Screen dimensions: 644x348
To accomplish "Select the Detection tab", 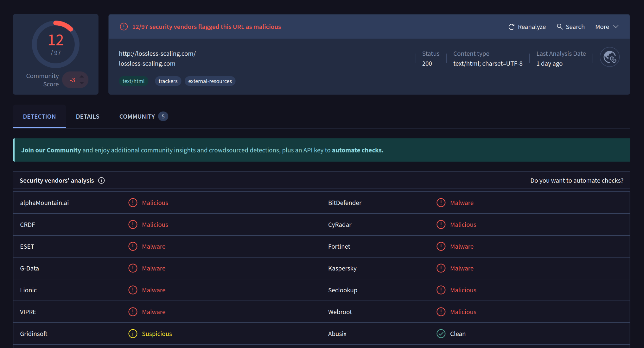I will click(39, 116).
